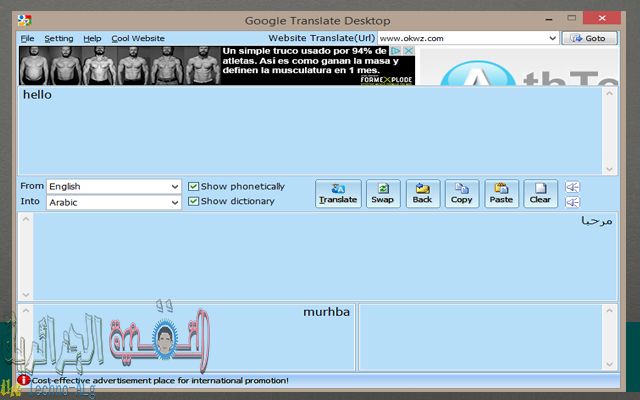The width and height of the screenshot is (640, 400).
Task: Uncheck Show phonetically checkbox
Action: click(x=194, y=186)
